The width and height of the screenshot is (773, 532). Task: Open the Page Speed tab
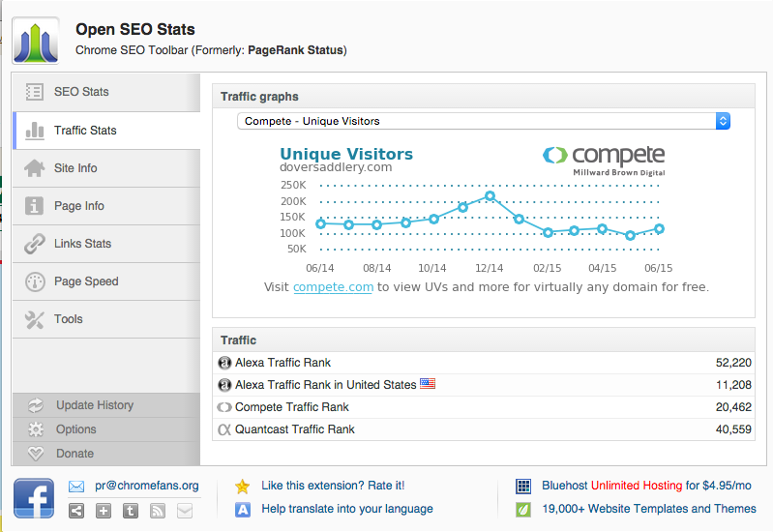coord(106,281)
